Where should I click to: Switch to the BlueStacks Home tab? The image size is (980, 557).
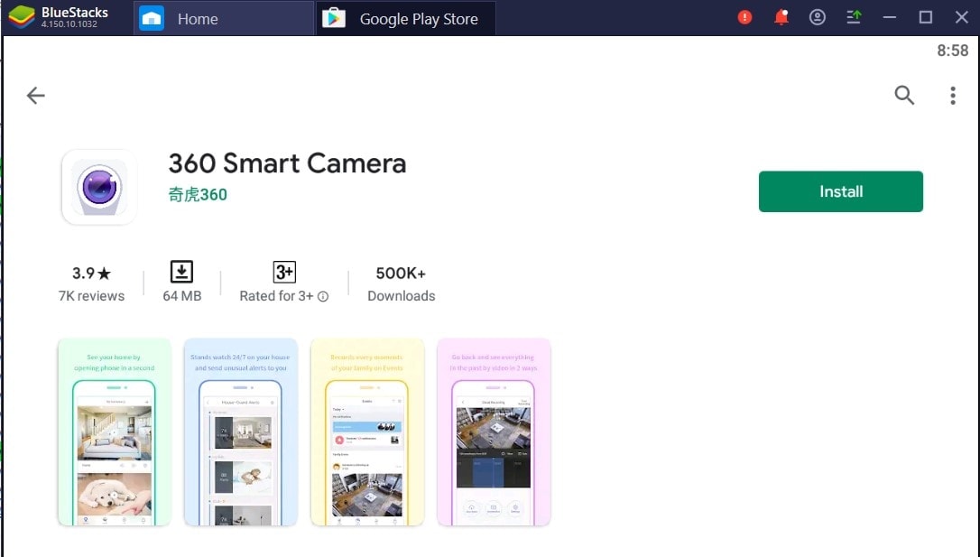click(x=224, y=19)
